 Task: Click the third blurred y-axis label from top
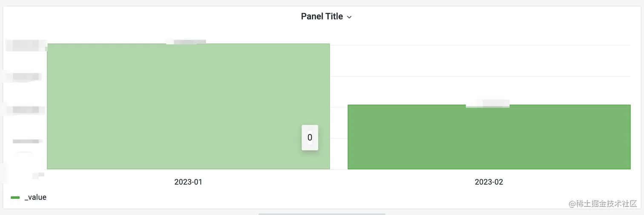[x=26, y=110]
